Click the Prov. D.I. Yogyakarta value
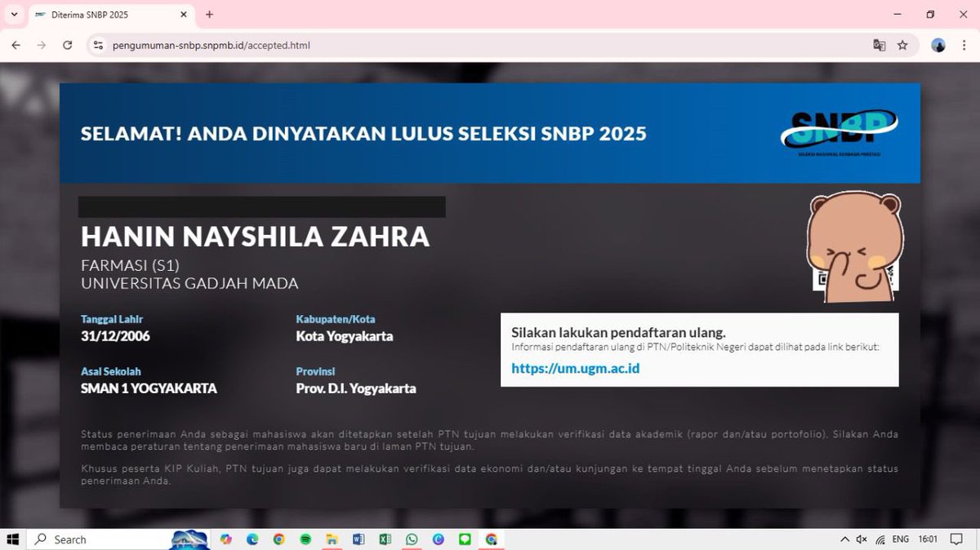 click(x=355, y=388)
